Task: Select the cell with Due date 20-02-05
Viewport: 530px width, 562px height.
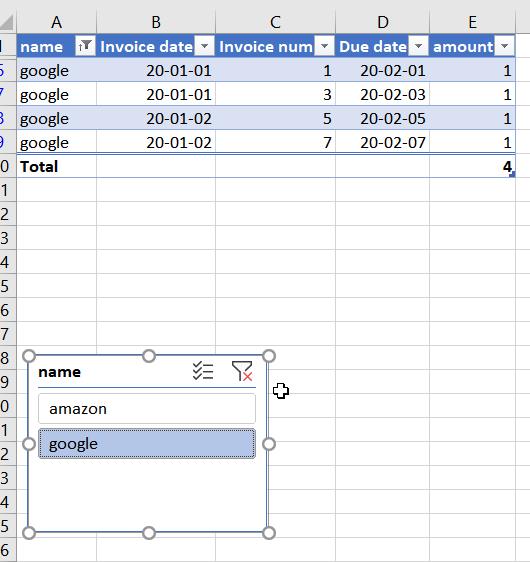Action: (382, 118)
